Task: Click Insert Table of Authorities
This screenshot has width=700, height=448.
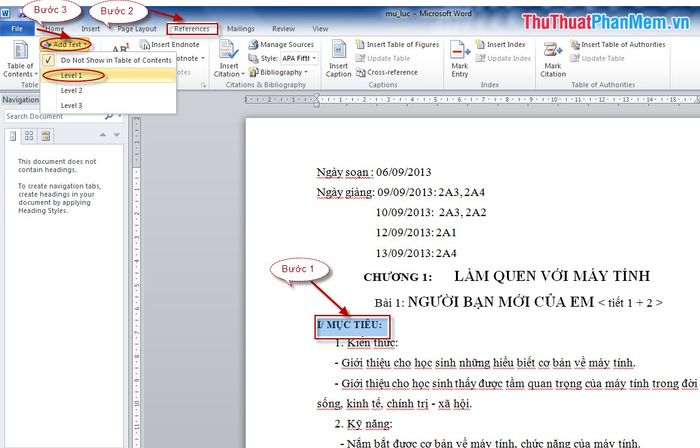Action: (617, 44)
